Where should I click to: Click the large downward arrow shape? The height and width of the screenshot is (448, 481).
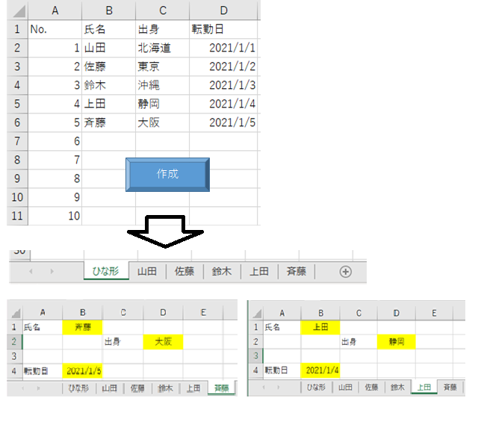[x=167, y=231]
